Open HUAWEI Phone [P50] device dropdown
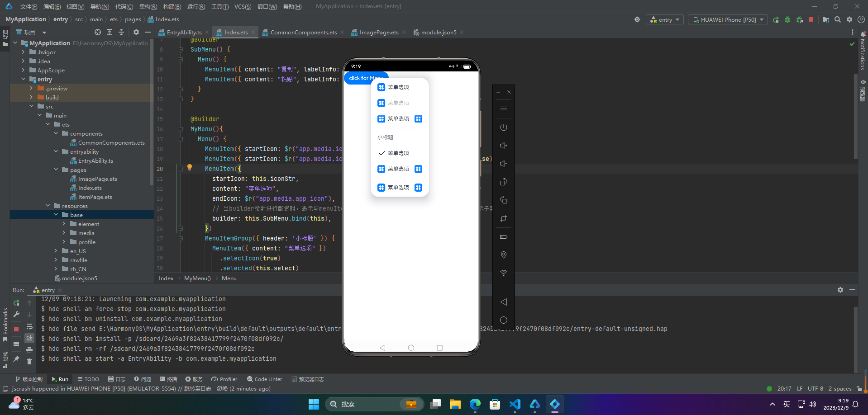868x415 pixels. point(728,19)
